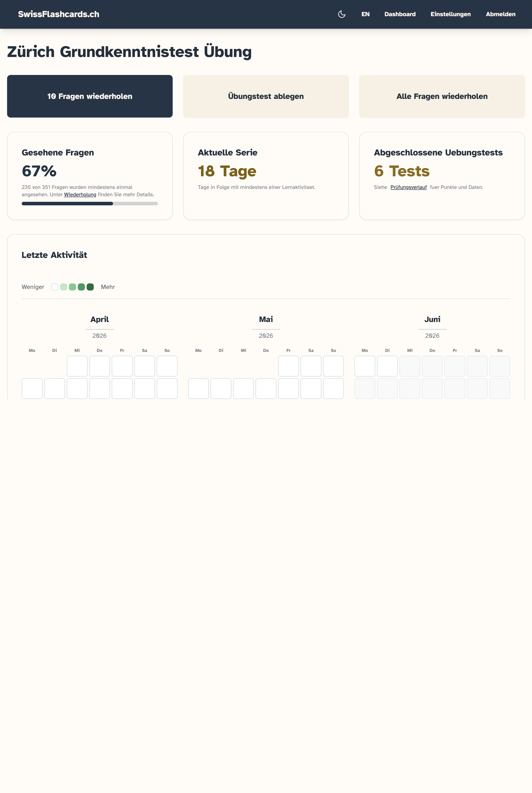532x793 pixels.
Task: Start the 10 Fragen wiederholen session
Action: click(90, 96)
